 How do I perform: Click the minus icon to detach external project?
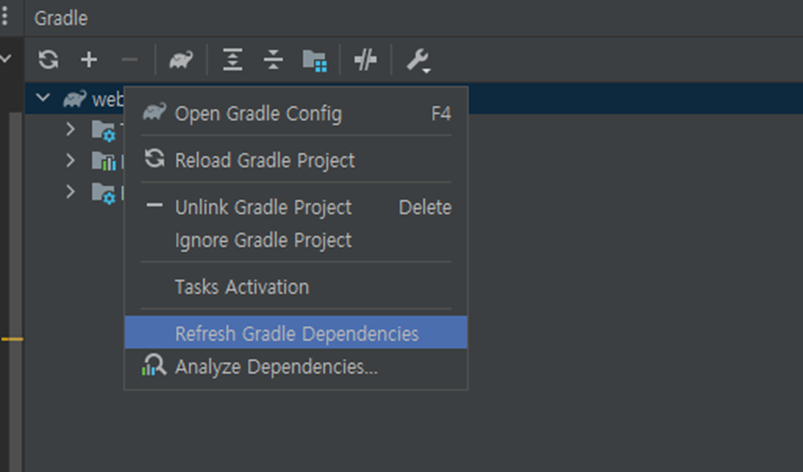point(130,60)
